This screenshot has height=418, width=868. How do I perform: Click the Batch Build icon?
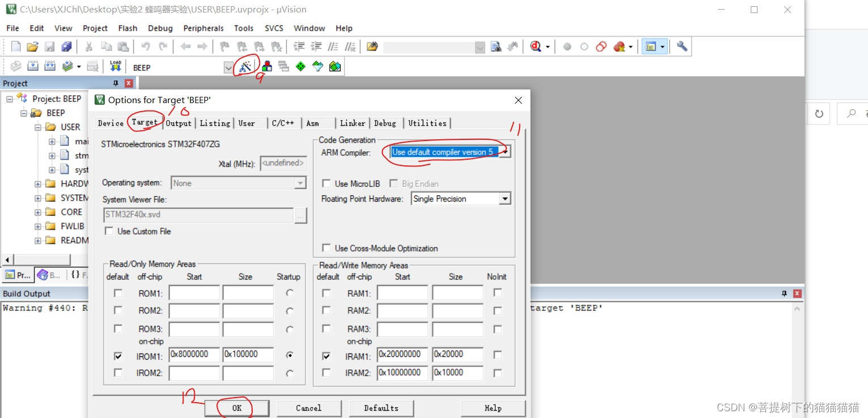click(67, 66)
